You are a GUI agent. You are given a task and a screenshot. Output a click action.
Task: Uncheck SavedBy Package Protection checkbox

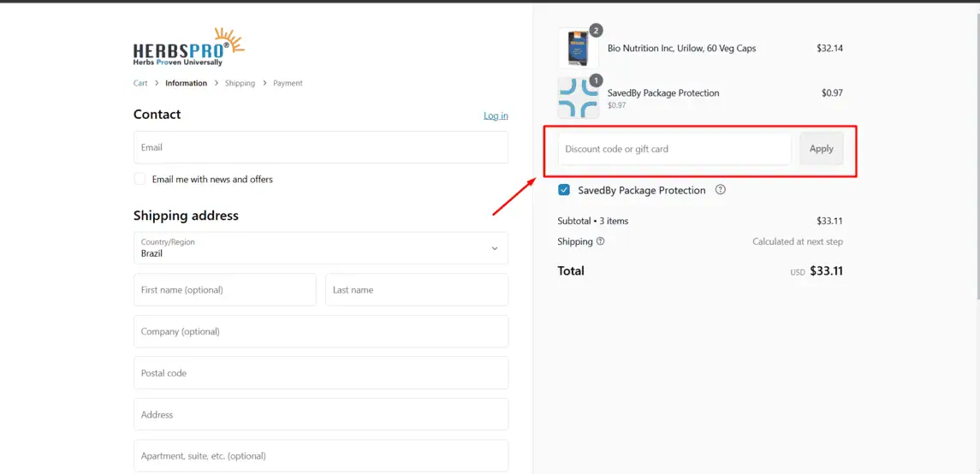pos(564,191)
